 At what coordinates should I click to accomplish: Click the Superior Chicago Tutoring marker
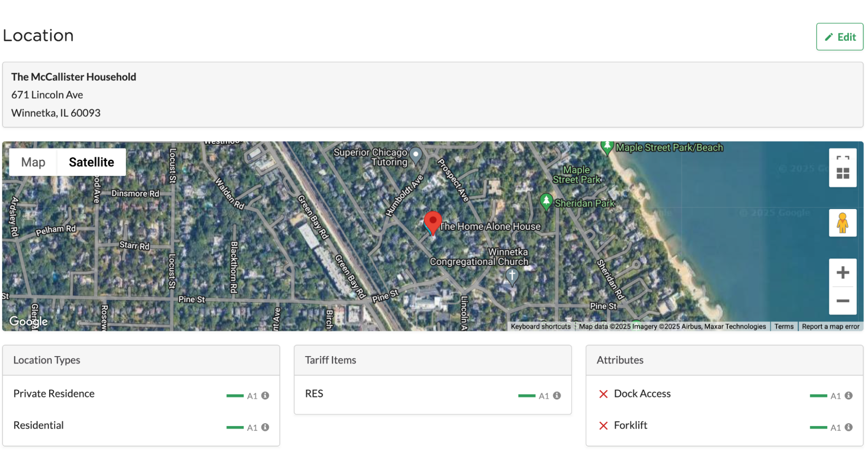416,155
